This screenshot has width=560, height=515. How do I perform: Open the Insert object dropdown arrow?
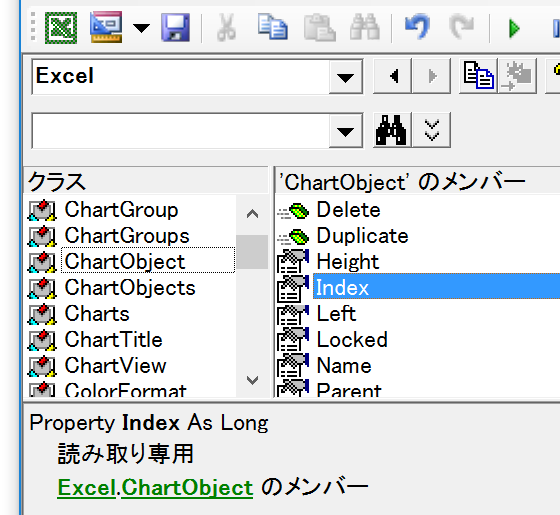coord(141,28)
